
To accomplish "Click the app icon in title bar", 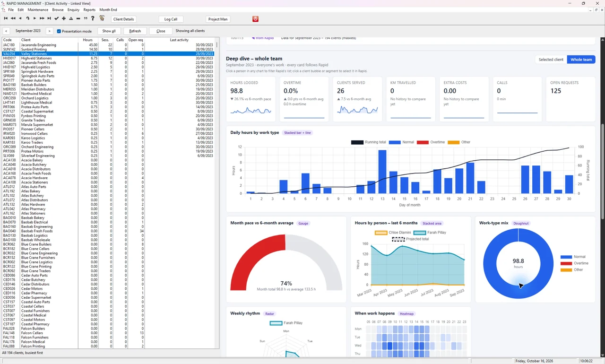I will pos(4,3).
